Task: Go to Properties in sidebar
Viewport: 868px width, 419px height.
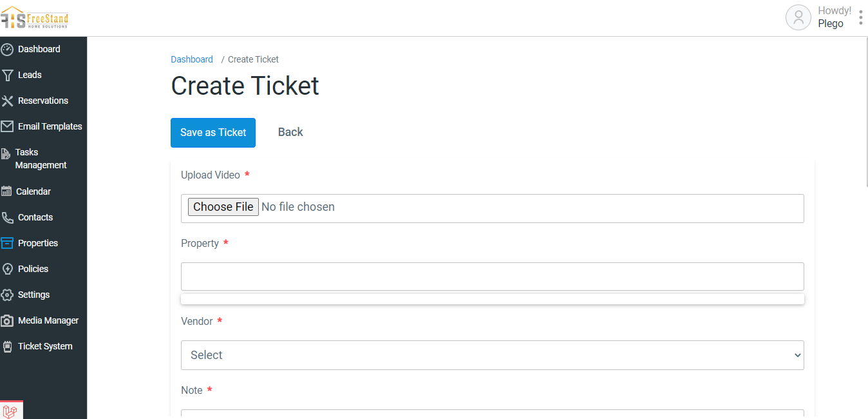Action: pyautogui.click(x=38, y=243)
